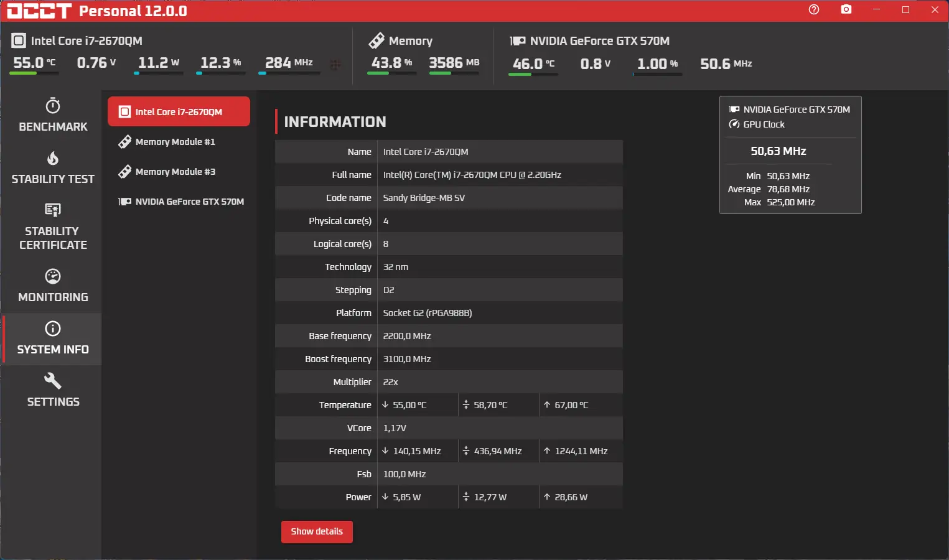
Task: Click the graphics card icon in the top summary bar
Action: [518, 41]
